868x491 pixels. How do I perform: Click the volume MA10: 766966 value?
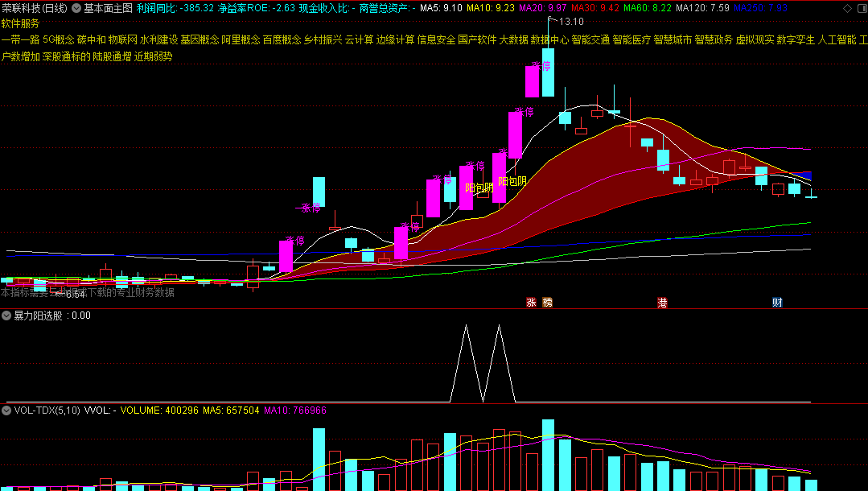coord(295,411)
